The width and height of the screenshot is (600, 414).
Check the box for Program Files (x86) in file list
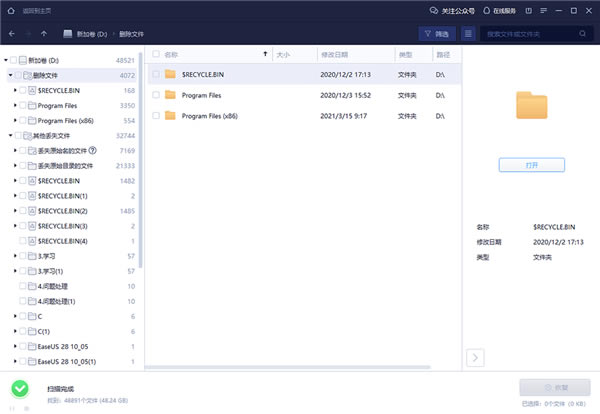click(x=155, y=116)
